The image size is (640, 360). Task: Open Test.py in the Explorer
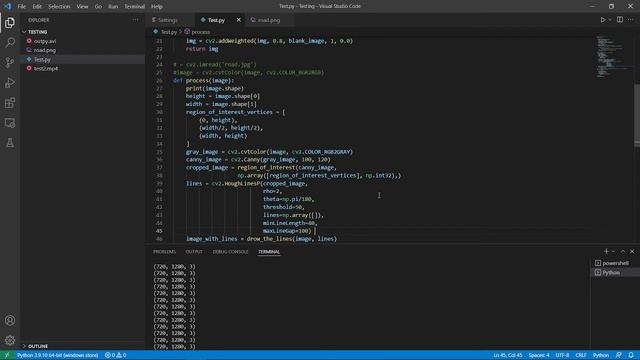coord(42,60)
